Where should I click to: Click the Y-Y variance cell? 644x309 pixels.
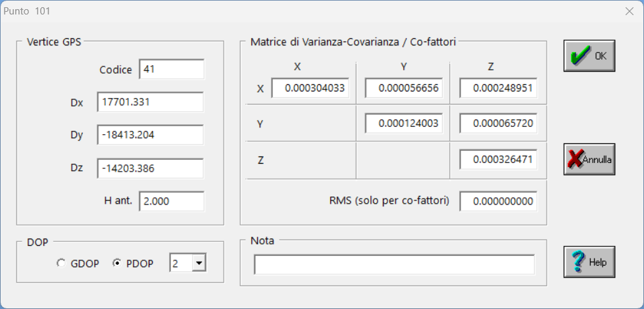[403, 123]
